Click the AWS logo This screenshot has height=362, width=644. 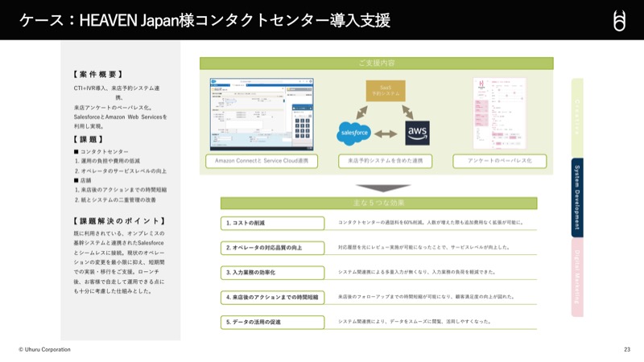417,133
